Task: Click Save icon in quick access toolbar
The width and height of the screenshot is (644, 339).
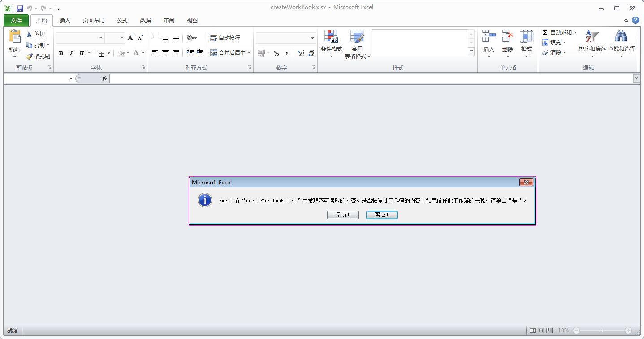Action: click(x=20, y=8)
